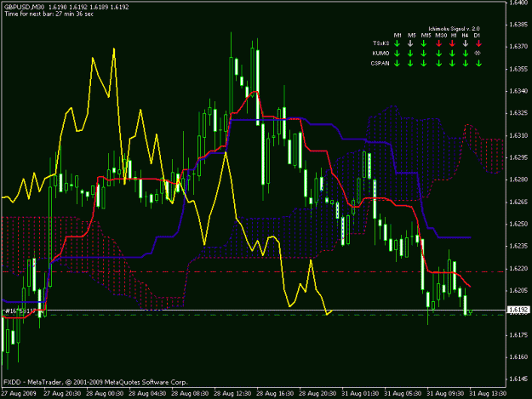Click the D1 column header

(x=477, y=35)
